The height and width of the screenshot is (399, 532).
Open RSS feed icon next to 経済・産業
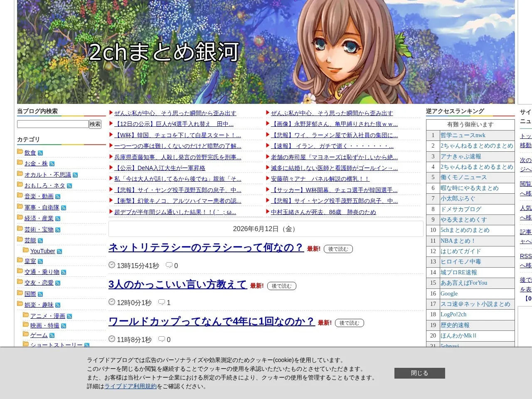(x=58, y=219)
